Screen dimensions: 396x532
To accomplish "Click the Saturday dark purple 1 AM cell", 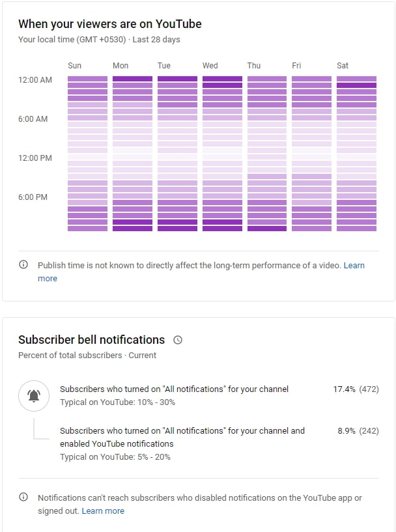I will pos(356,85).
